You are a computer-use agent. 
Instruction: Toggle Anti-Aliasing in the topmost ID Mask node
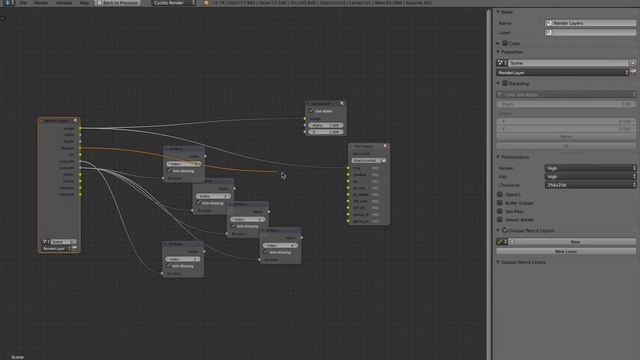(x=170, y=171)
